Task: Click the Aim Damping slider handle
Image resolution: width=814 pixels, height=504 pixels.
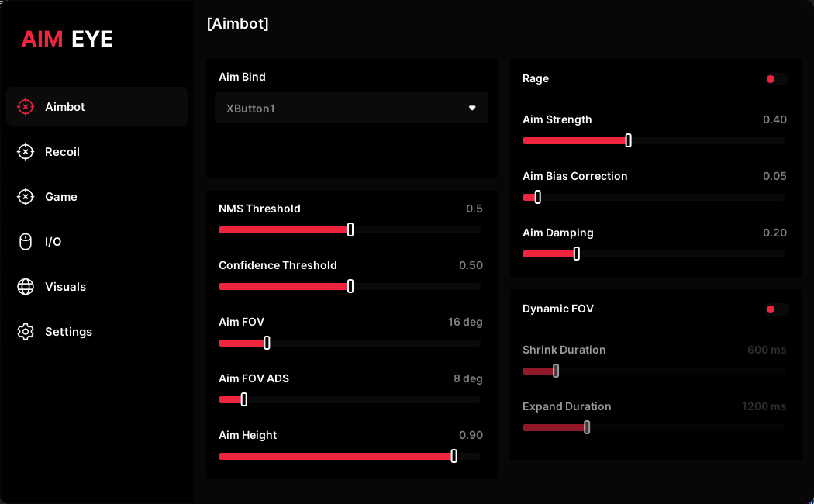Action: point(576,254)
